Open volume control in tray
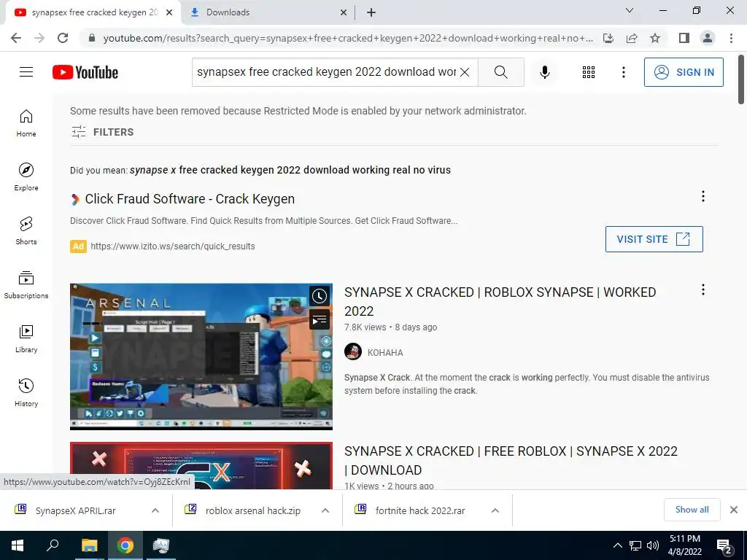The width and height of the screenshot is (747, 560). tap(652, 545)
